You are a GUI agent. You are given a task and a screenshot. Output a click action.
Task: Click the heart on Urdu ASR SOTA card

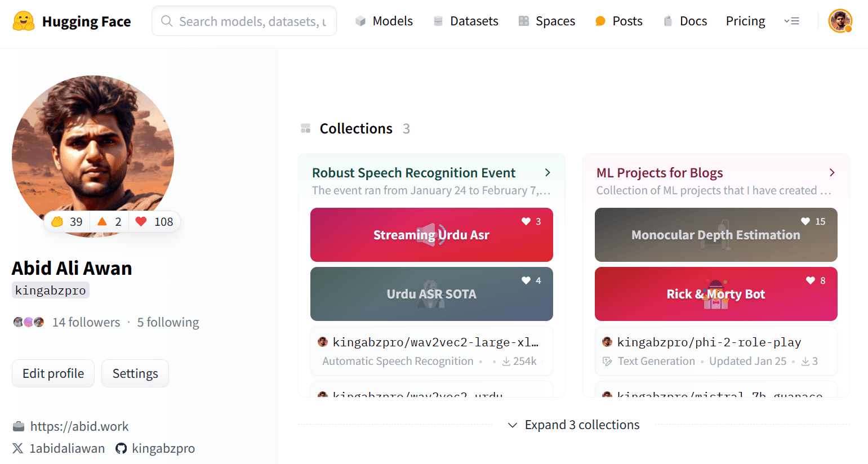tap(526, 280)
